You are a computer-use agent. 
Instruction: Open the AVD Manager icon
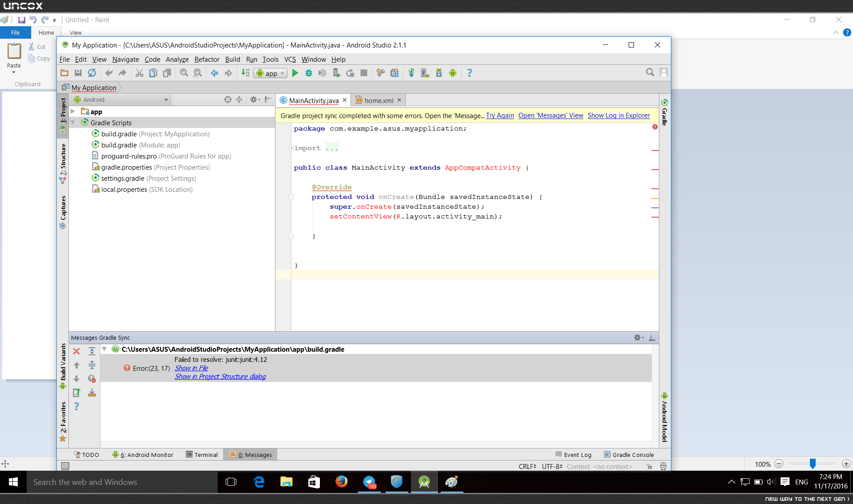point(425,73)
